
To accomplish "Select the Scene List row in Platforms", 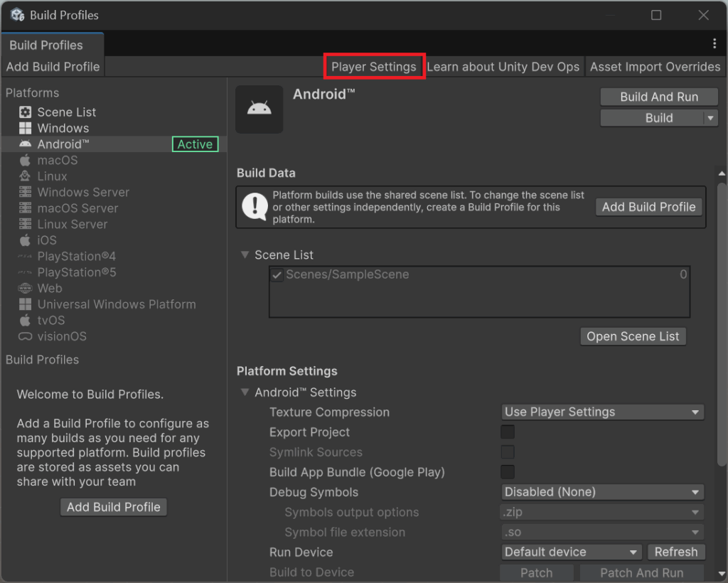I will tap(114, 112).
